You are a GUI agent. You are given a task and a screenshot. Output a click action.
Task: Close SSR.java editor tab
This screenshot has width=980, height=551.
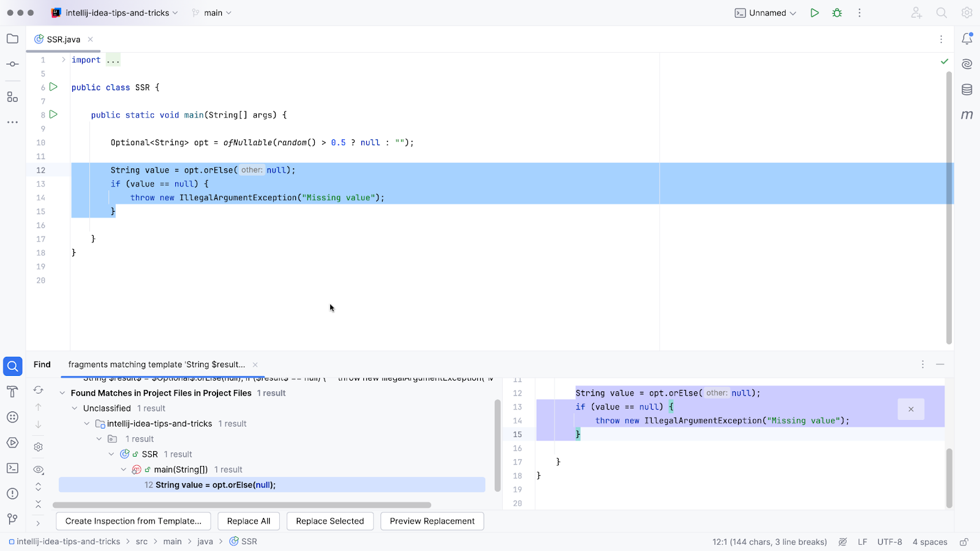pos(90,39)
